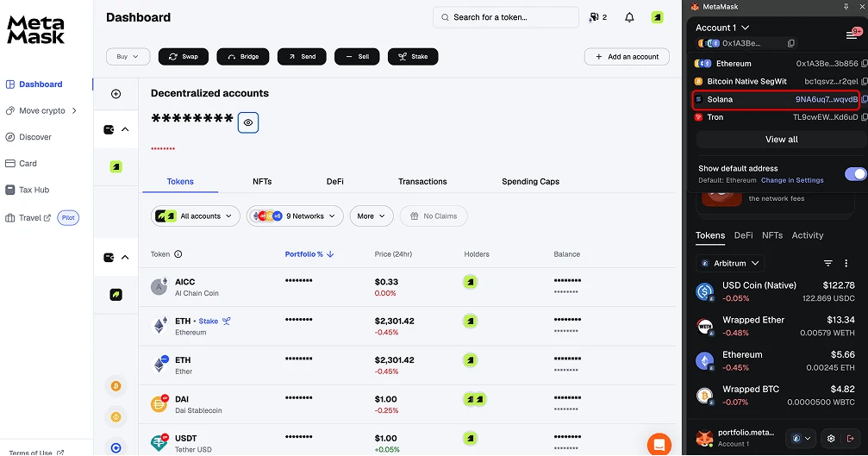
Task: Click the Wrapped Ether WETH icon
Action: click(x=705, y=326)
